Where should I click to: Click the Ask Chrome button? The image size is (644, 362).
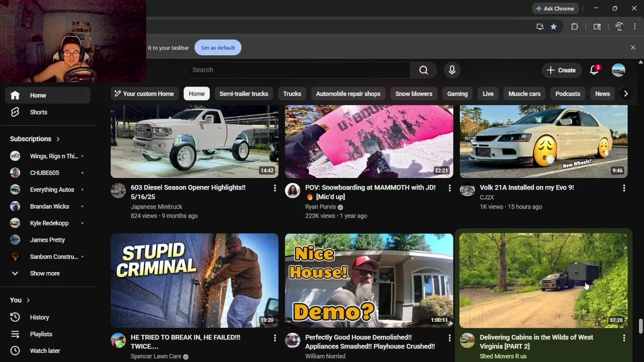[555, 9]
